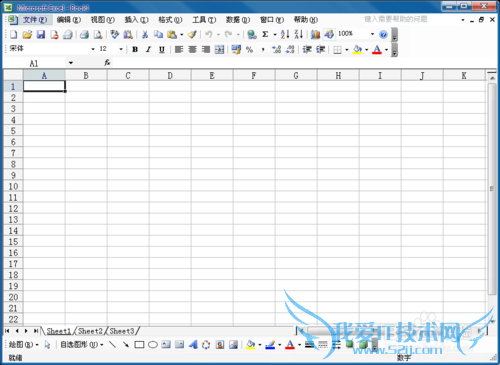
Task: Insert WordArt from drawing toolbar
Action: tap(193, 345)
